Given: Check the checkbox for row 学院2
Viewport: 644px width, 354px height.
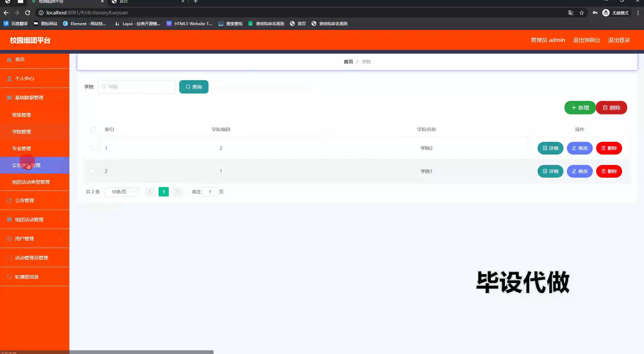Looking at the screenshot, I should pyautogui.click(x=92, y=148).
